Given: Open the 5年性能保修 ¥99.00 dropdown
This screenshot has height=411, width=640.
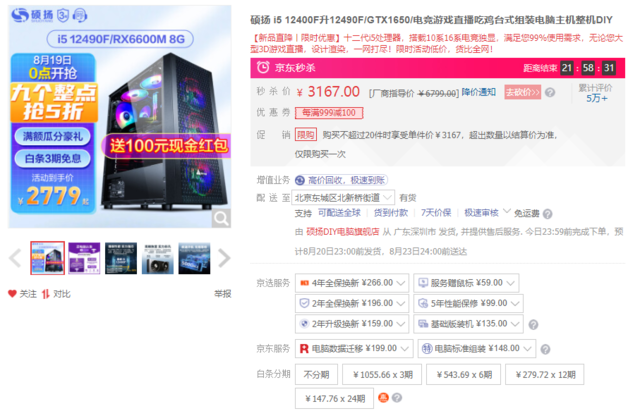Looking at the screenshot, I should [x=468, y=303].
